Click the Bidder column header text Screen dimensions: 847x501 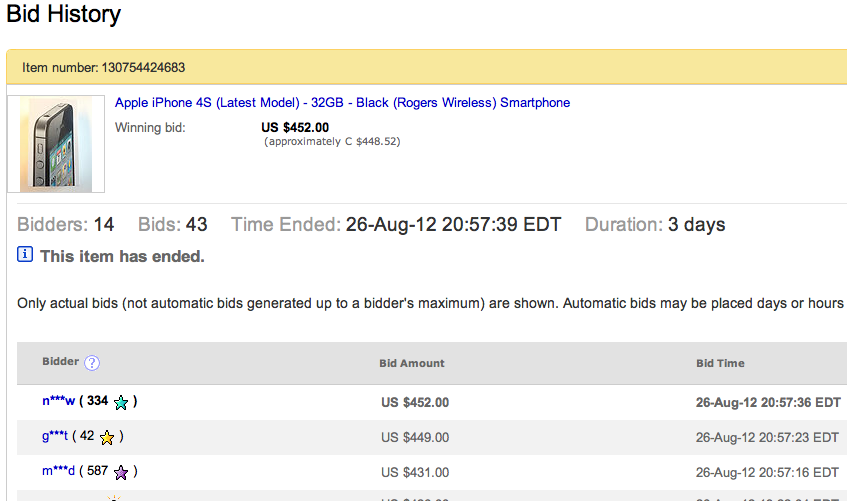coord(60,362)
